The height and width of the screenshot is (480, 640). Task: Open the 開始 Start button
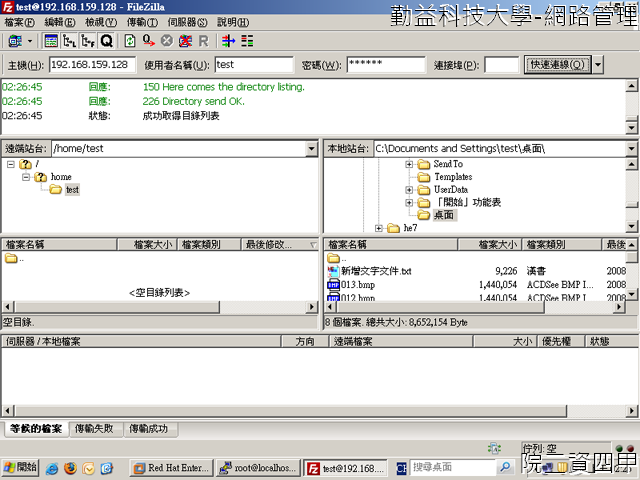pyautogui.click(x=20, y=467)
